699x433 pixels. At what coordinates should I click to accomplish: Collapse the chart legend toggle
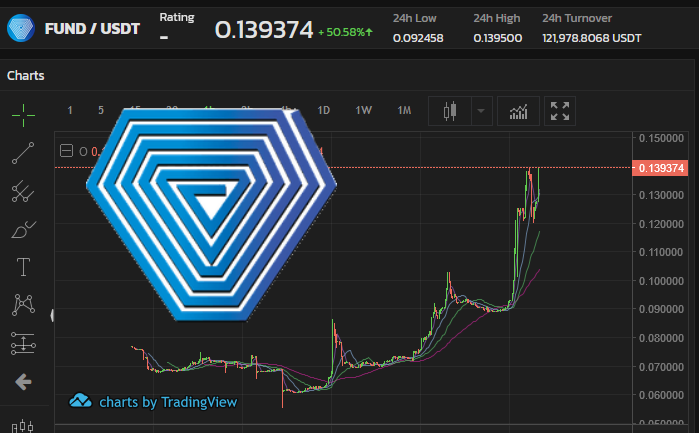[66, 151]
